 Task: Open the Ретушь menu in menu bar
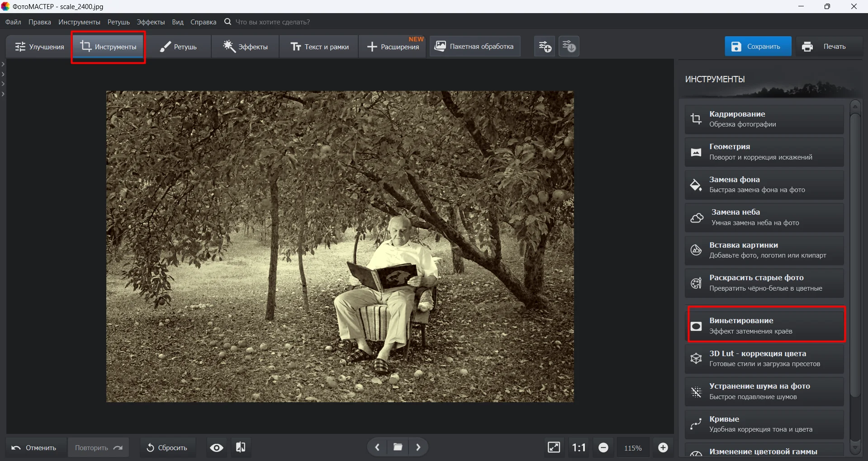tap(119, 22)
